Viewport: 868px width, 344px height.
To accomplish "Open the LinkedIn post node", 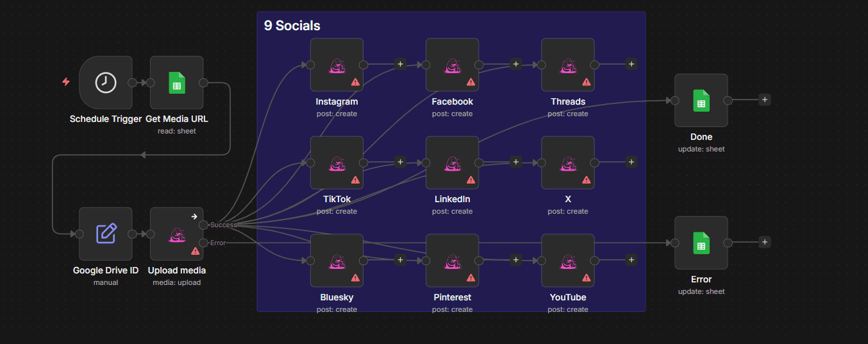I will pyautogui.click(x=453, y=162).
